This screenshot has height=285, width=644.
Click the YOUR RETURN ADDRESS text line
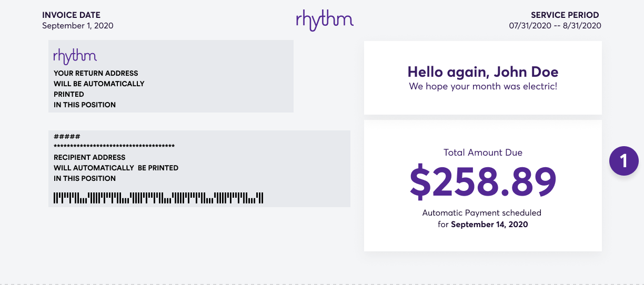tap(96, 73)
